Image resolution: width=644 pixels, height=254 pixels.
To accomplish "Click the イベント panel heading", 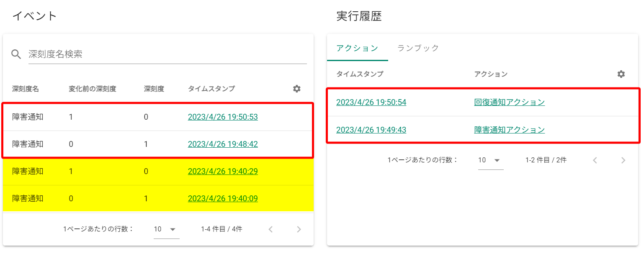I will (34, 16).
